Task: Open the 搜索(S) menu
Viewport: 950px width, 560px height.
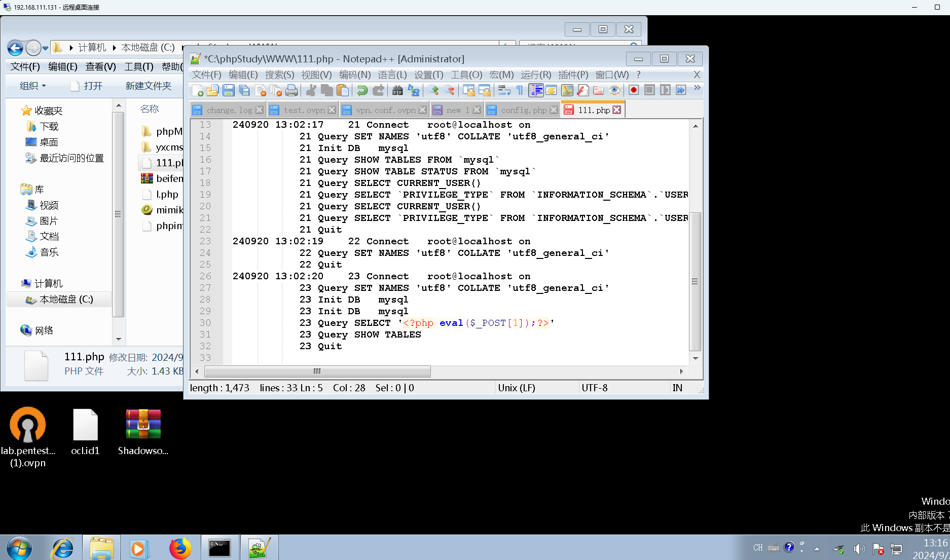Action: click(x=279, y=75)
